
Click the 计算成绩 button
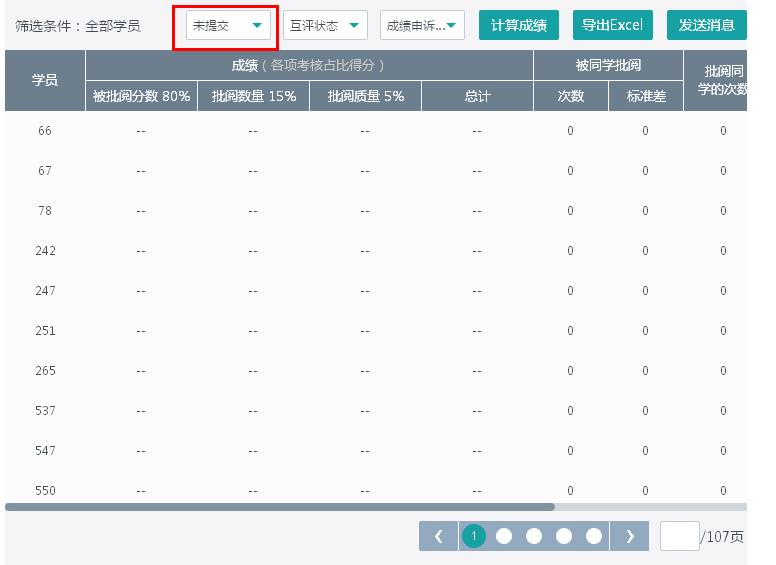(519, 26)
